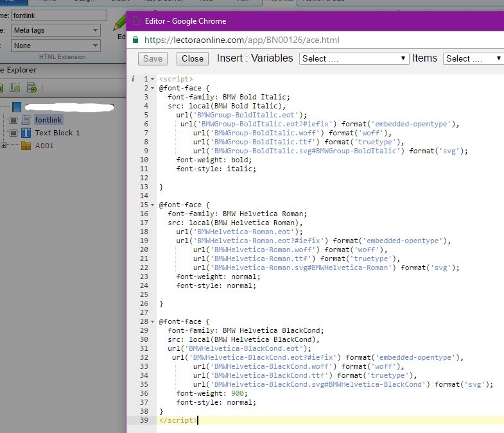Click line 39 closing script tag

tap(178, 420)
